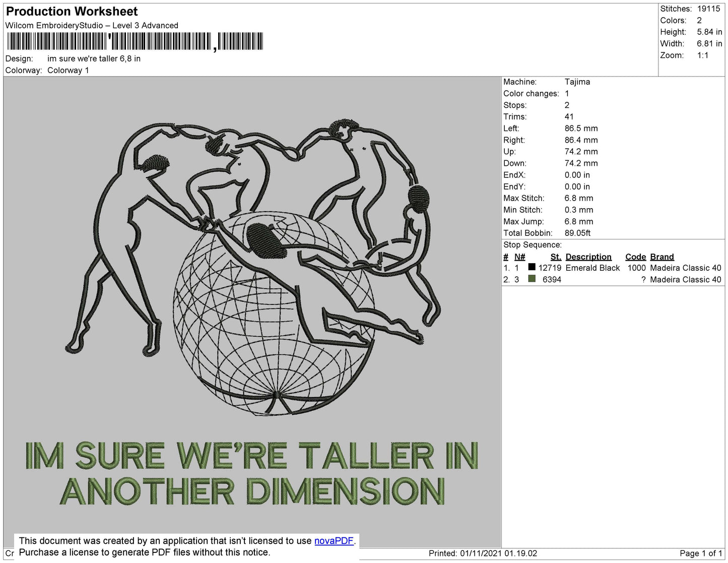728x563 pixels.
Task: Click the printed date 01/11/2021 01.19.02
Action: (x=498, y=553)
